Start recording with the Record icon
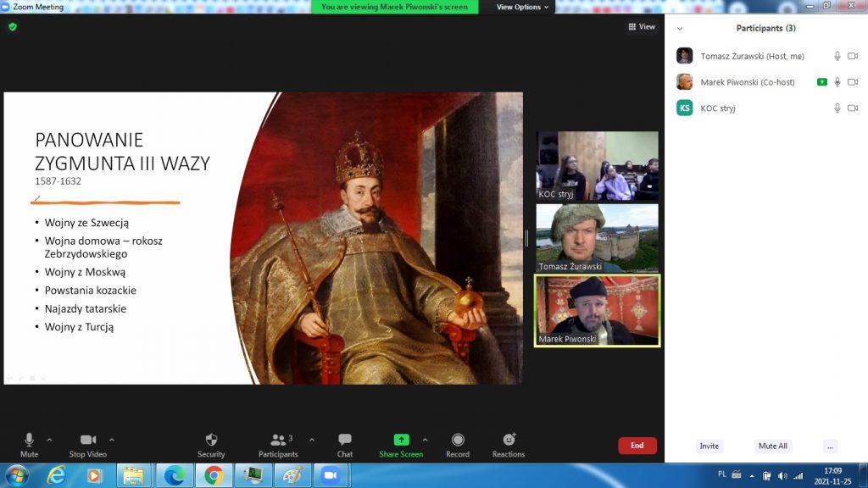Screen dimensions: 868x488 (x=458, y=441)
